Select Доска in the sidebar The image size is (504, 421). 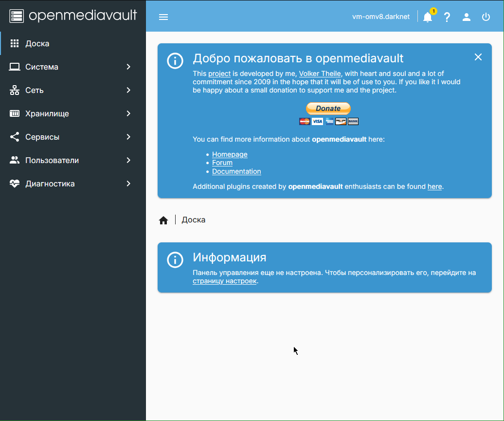click(x=73, y=43)
